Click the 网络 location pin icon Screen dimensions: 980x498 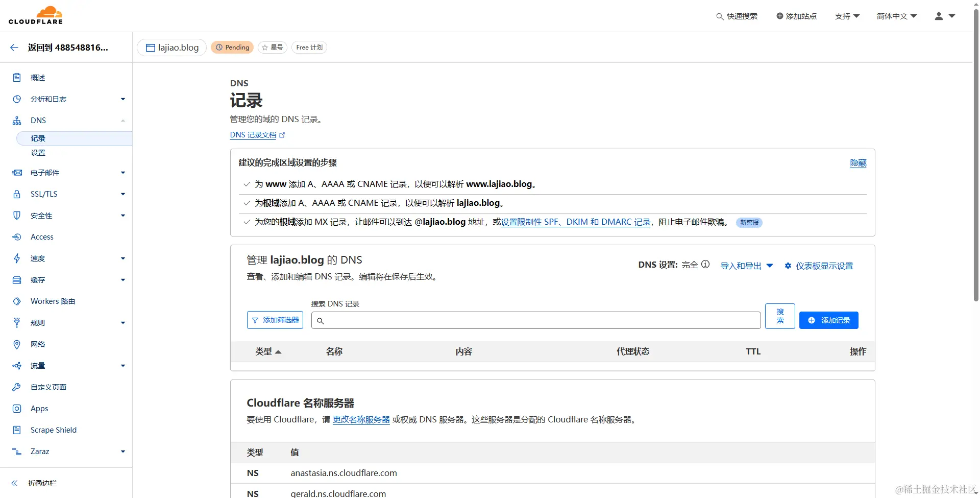(x=17, y=344)
